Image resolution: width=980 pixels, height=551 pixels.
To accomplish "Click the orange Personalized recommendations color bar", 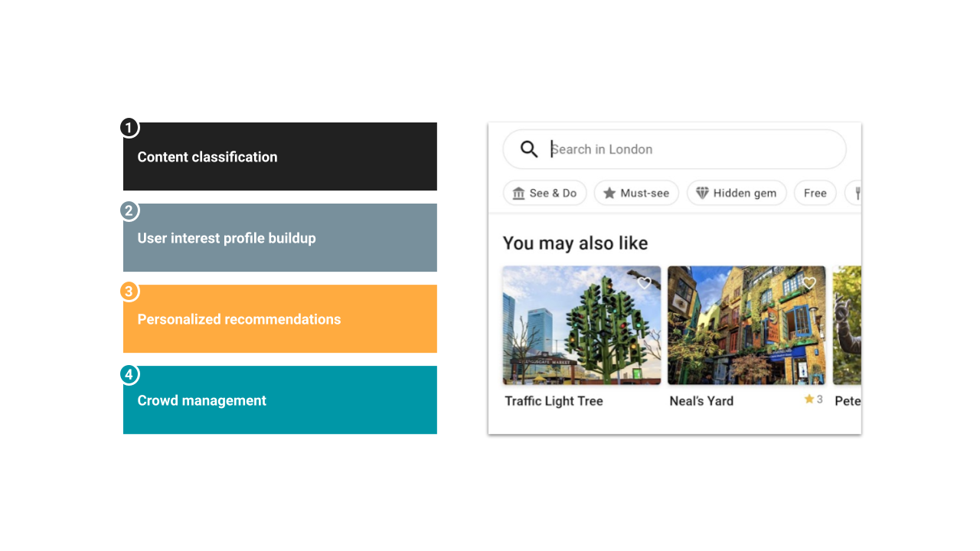I will tap(279, 319).
